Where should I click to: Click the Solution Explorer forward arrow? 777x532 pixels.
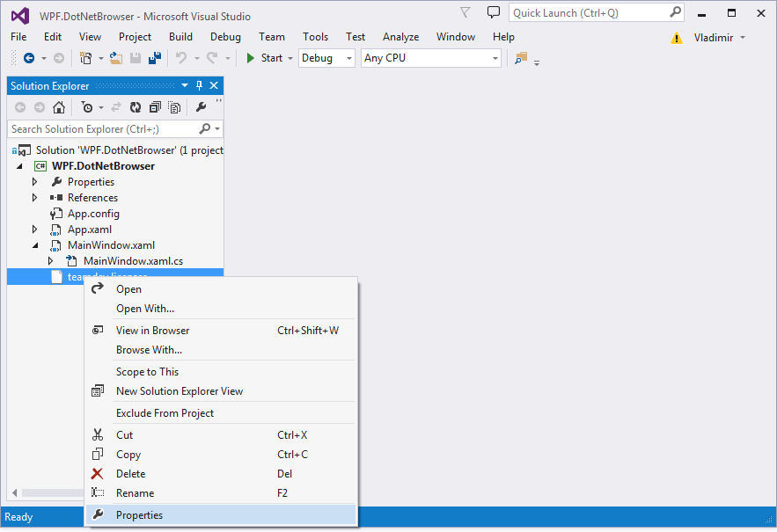[40, 107]
